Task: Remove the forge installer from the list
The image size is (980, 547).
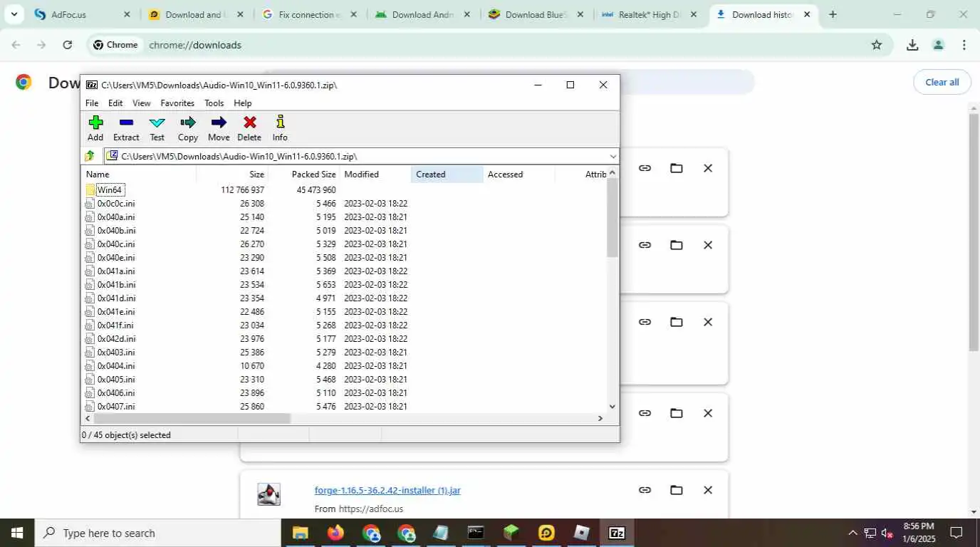Action: coord(708,490)
